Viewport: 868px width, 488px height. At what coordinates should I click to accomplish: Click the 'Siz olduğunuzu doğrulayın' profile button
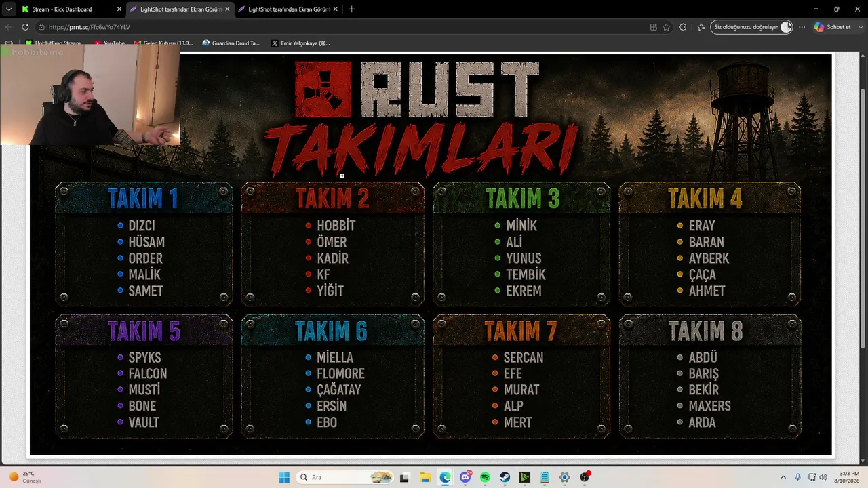[x=751, y=27]
